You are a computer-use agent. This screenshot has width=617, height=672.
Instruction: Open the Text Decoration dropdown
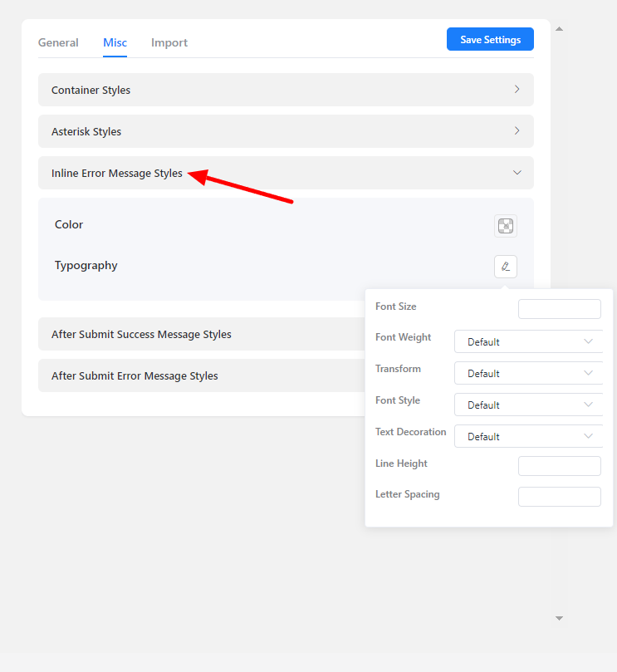[x=528, y=436]
